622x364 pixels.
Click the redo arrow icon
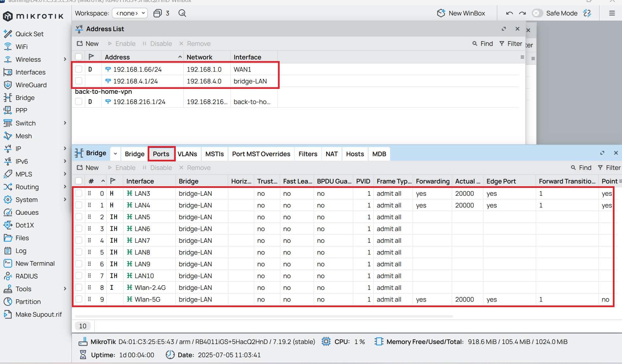[522, 13]
